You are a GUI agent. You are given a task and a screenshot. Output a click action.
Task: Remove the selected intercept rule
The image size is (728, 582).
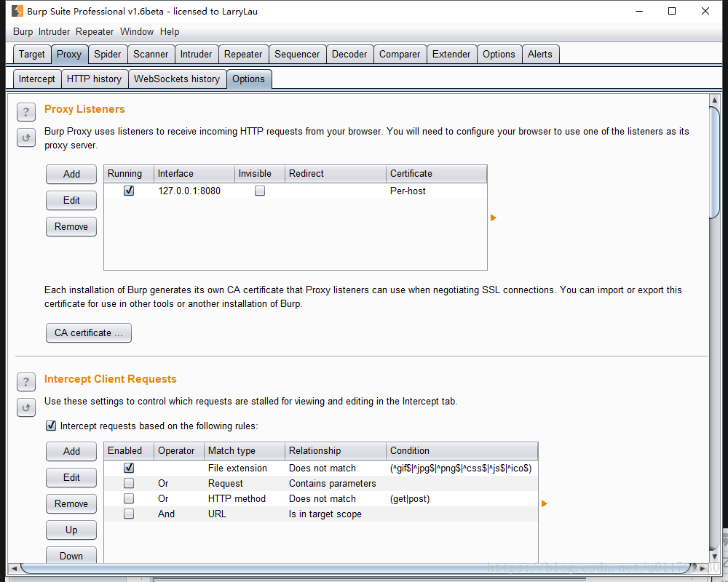(71, 503)
